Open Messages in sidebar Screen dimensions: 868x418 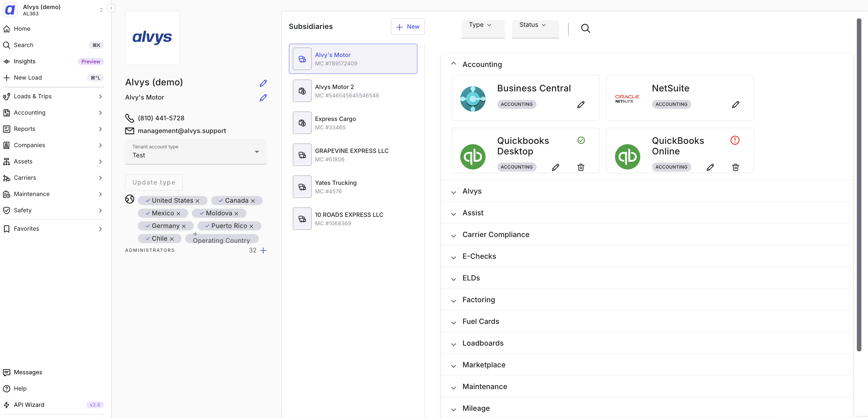pos(53,372)
